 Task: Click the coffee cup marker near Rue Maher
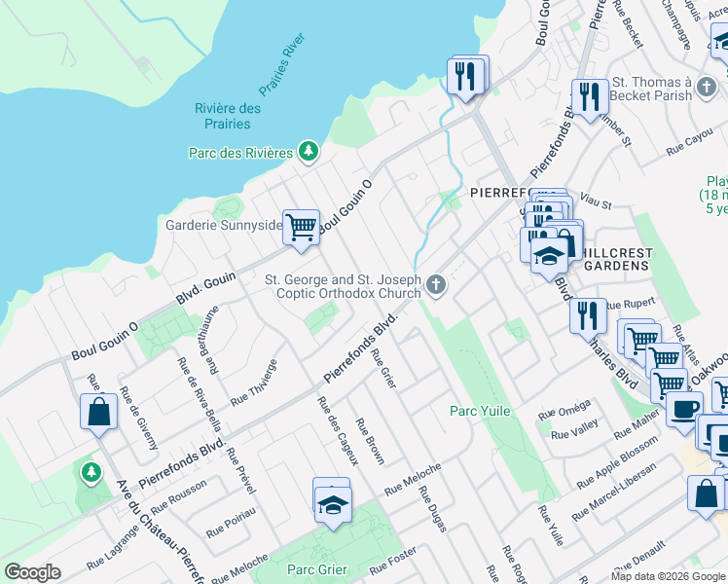(684, 411)
